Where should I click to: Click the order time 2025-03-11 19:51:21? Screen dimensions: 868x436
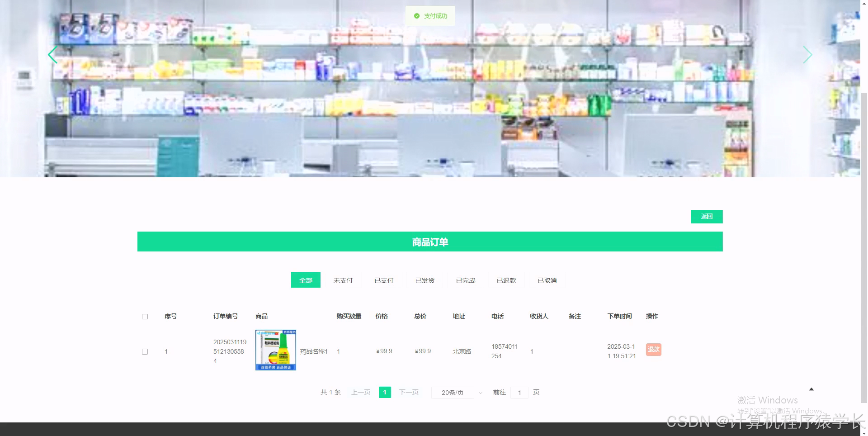(x=622, y=351)
